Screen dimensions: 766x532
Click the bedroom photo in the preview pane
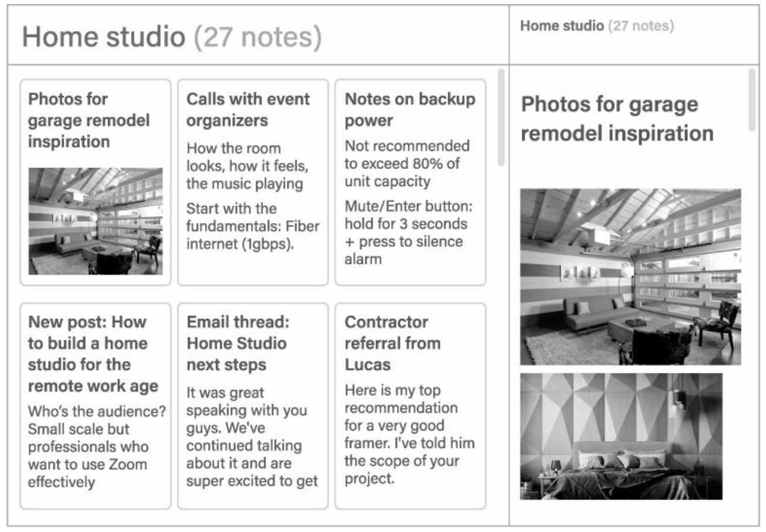[621, 436]
